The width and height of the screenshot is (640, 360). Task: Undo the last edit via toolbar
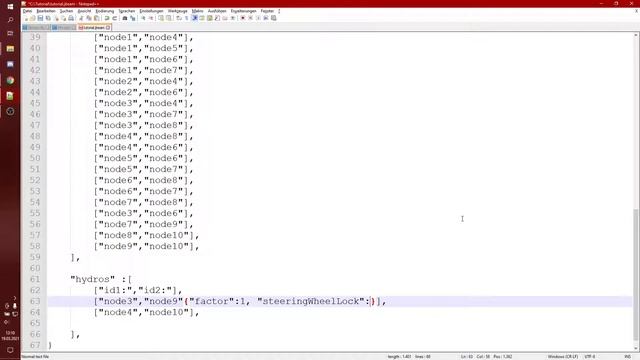click(x=107, y=18)
